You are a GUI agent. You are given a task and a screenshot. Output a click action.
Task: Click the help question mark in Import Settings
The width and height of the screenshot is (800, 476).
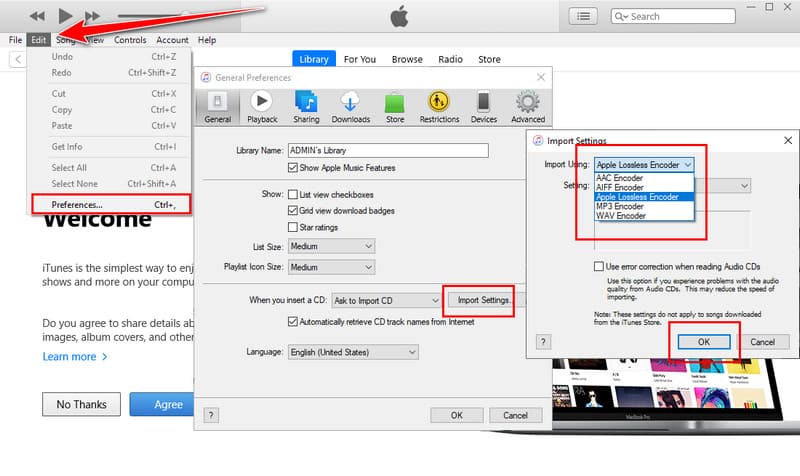[543, 342]
